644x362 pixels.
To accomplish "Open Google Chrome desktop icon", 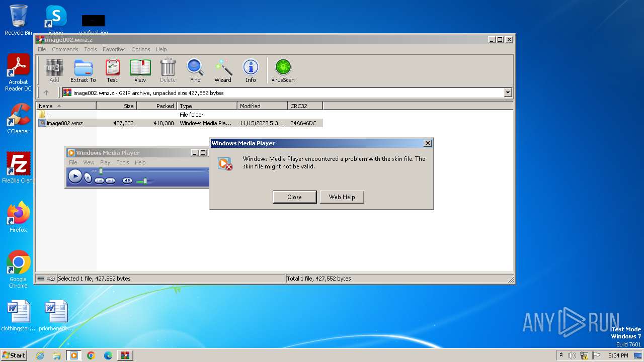I will [x=18, y=269].
